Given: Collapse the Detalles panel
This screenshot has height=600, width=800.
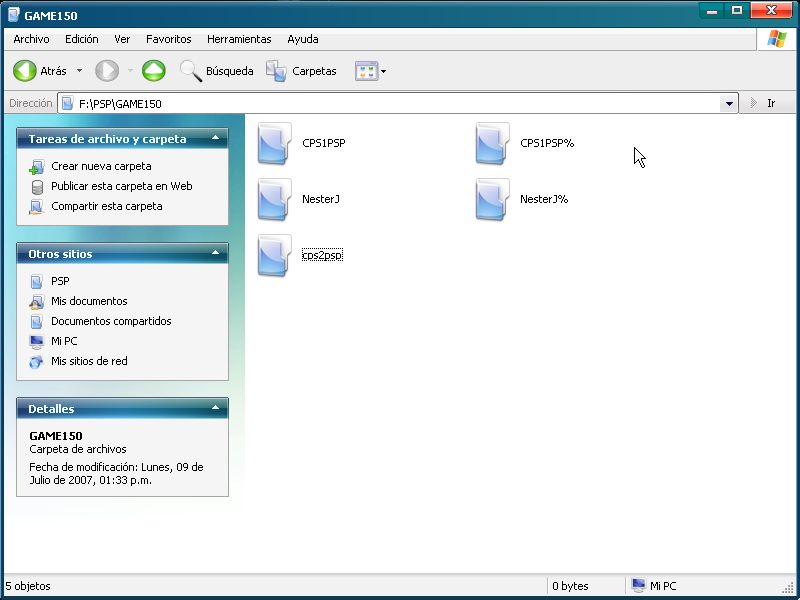Looking at the screenshot, I should (x=215, y=408).
